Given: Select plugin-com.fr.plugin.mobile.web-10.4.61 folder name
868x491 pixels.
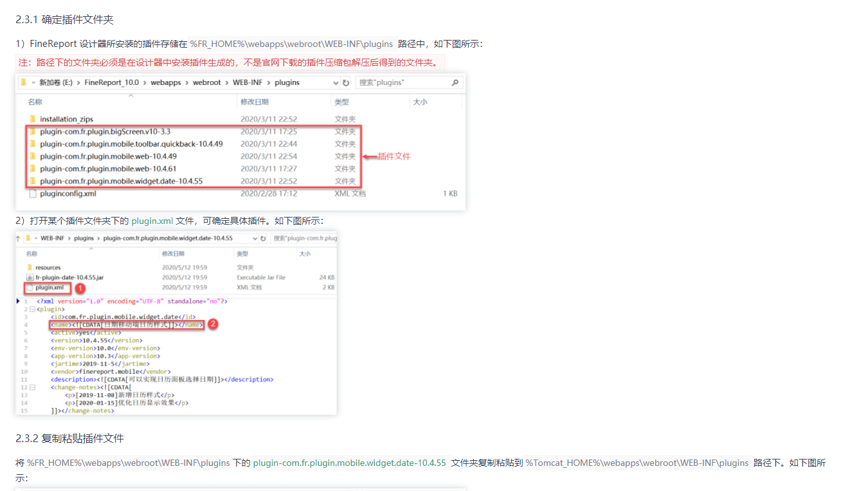Looking at the screenshot, I should coord(108,169).
